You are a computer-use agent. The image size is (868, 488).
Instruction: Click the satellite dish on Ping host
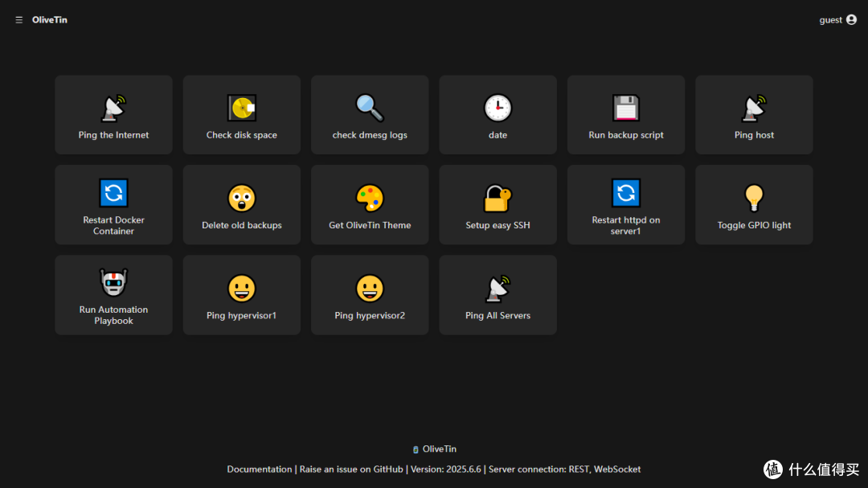(754, 108)
